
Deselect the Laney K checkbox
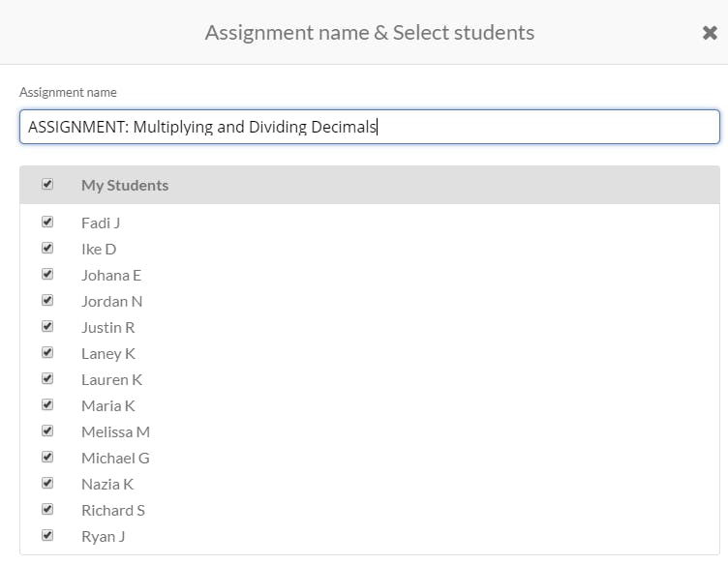(x=47, y=352)
